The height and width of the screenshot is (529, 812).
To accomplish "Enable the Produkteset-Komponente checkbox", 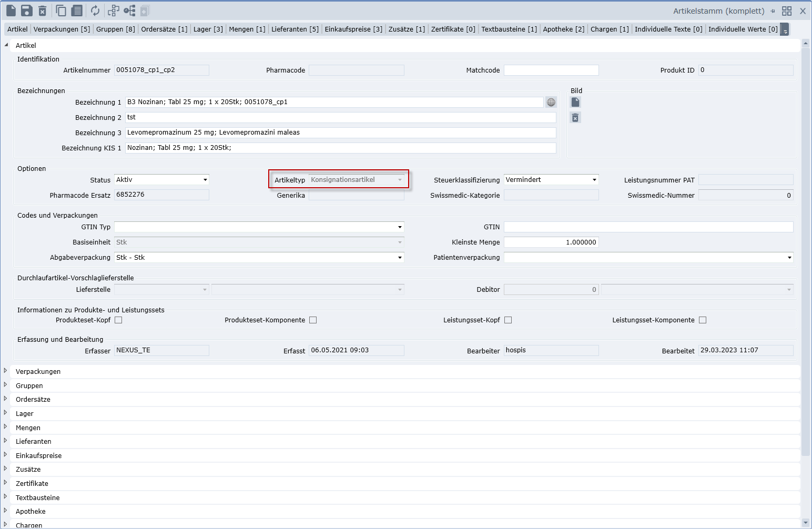I will click(313, 320).
